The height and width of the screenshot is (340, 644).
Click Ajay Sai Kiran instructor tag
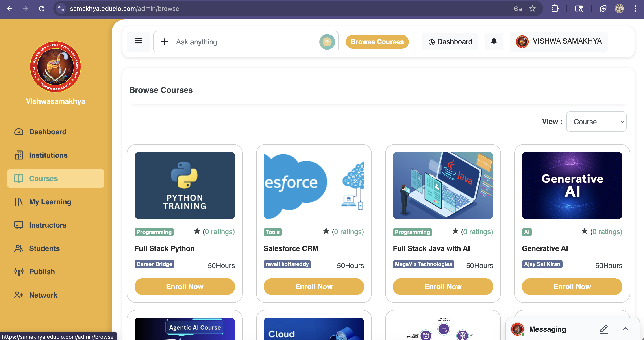click(542, 264)
